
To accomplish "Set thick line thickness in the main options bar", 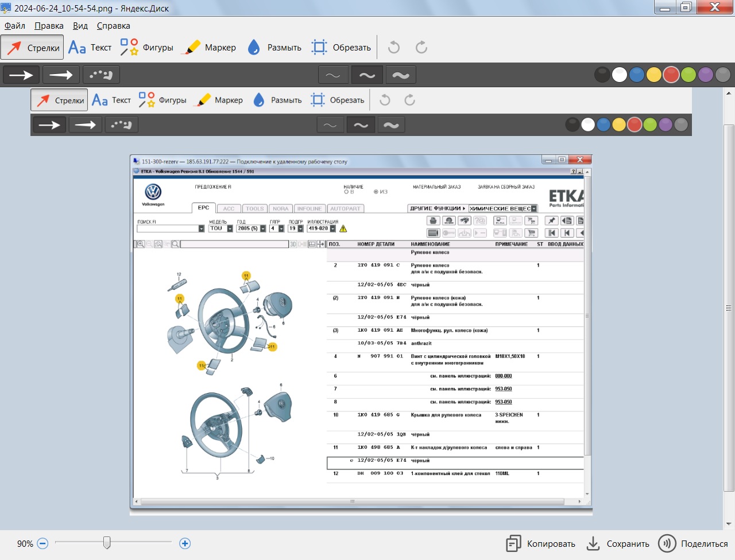I will pos(401,75).
